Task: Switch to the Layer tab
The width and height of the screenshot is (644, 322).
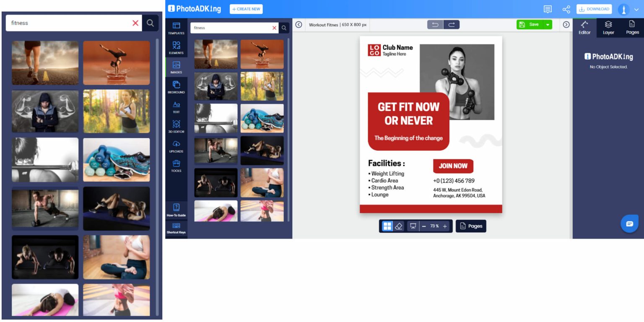Action: tap(608, 28)
